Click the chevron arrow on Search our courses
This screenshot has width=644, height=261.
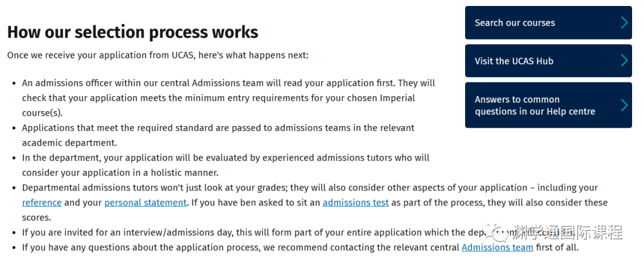pos(624,23)
